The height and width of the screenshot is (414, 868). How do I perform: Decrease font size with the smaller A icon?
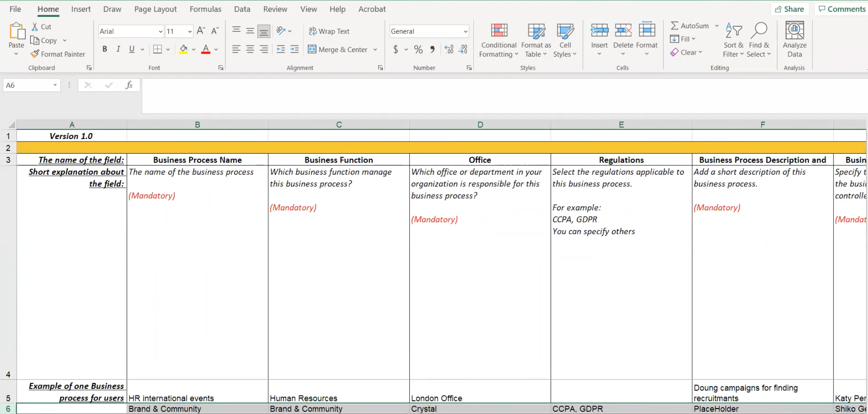tap(215, 31)
